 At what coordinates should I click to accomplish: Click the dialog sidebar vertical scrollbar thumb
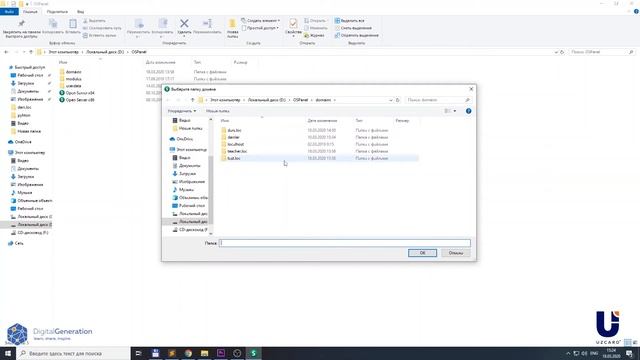211,189
